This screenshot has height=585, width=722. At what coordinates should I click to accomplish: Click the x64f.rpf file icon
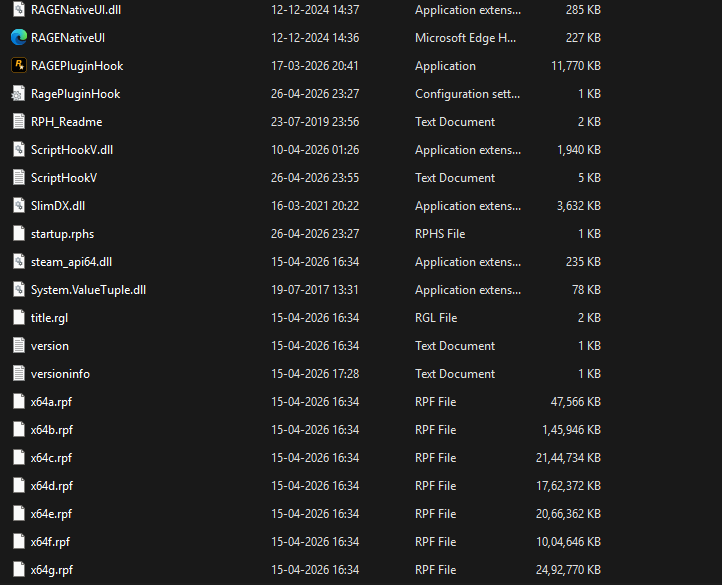point(19,542)
